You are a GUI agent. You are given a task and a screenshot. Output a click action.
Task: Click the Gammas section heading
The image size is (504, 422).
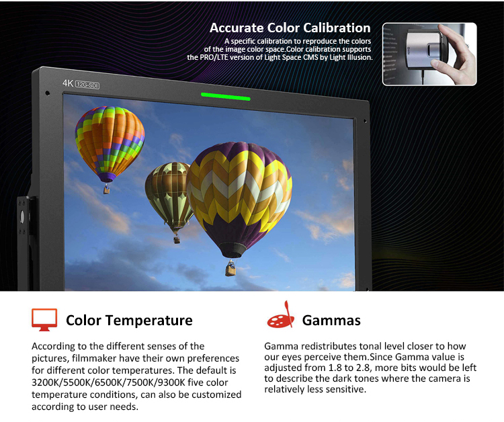[331, 320]
